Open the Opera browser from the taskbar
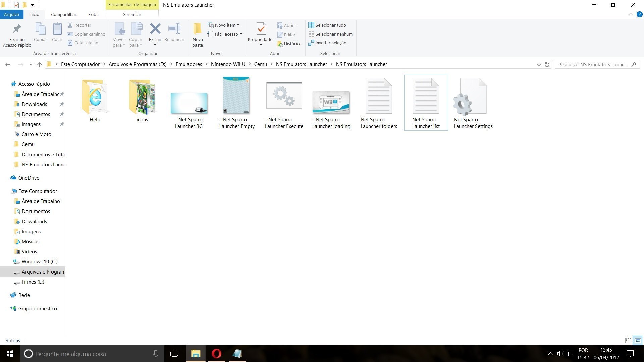The image size is (644, 362). 217,354
